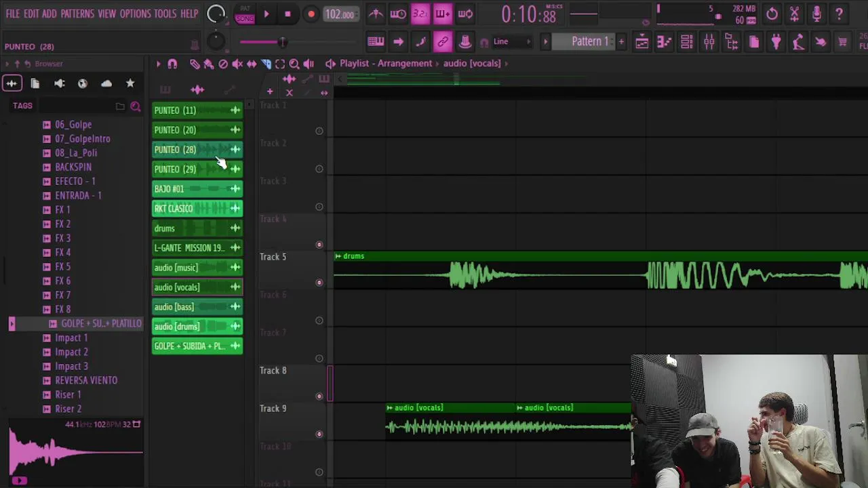
Task: Start playback with the Play button
Action: pyautogui.click(x=267, y=14)
